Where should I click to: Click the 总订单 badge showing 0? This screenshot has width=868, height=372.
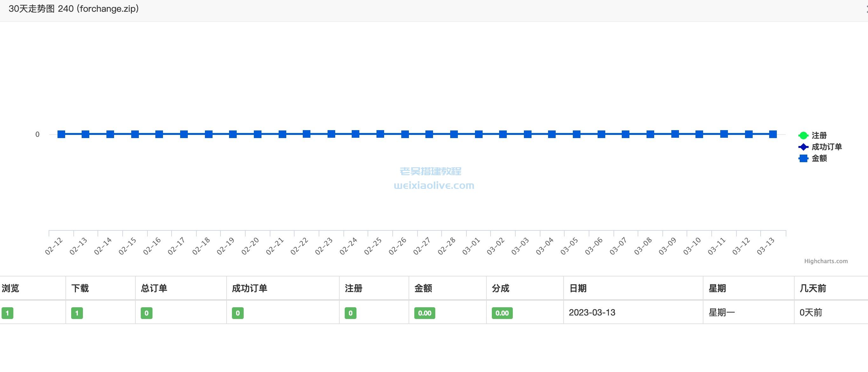tap(146, 313)
